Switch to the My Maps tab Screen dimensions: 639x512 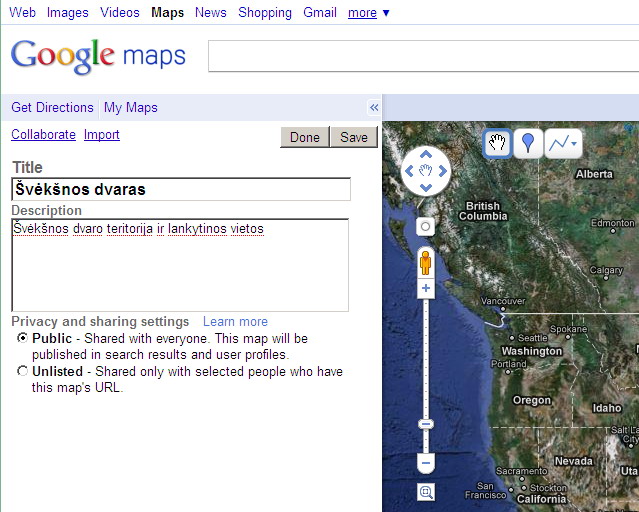131,108
